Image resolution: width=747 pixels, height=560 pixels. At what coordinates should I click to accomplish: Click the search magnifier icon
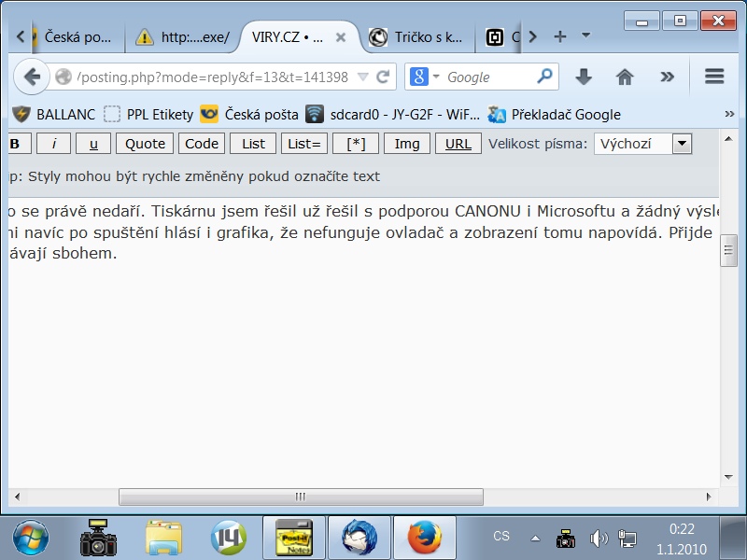544,77
